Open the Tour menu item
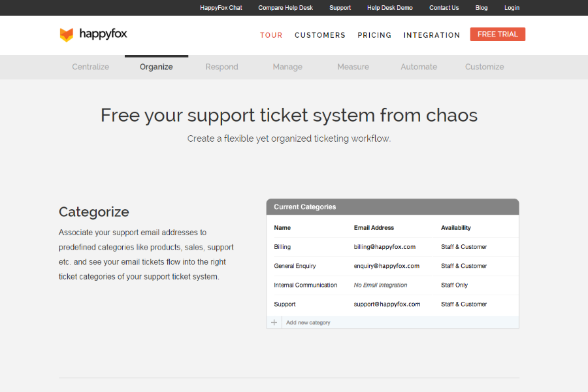 (271, 35)
